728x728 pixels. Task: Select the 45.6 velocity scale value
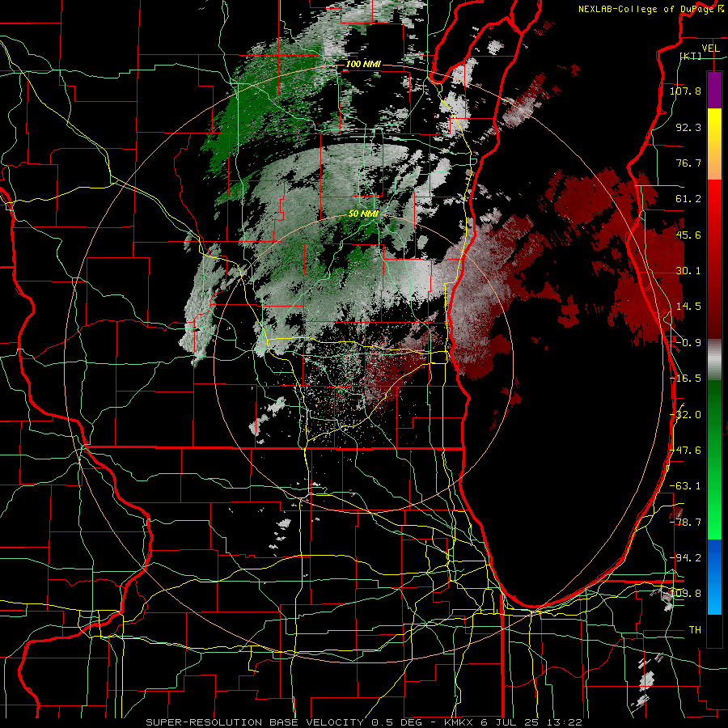click(x=688, y=235)
